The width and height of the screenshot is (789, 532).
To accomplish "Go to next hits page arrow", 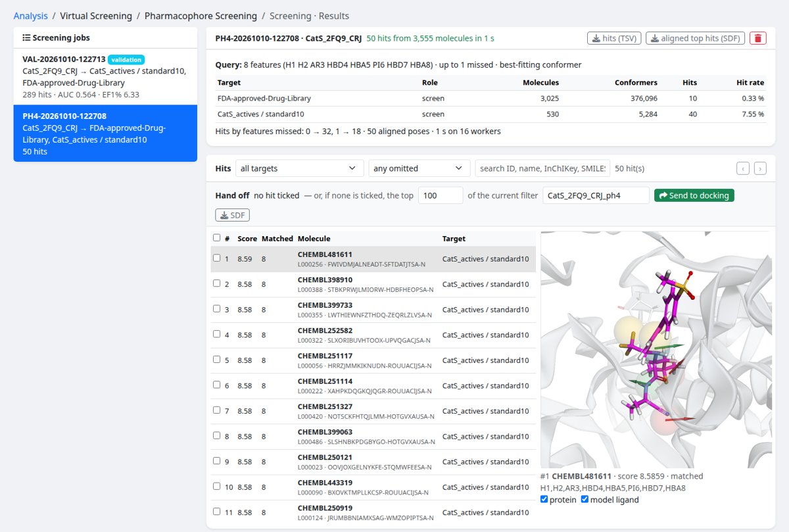I will (x=760, y=168).
